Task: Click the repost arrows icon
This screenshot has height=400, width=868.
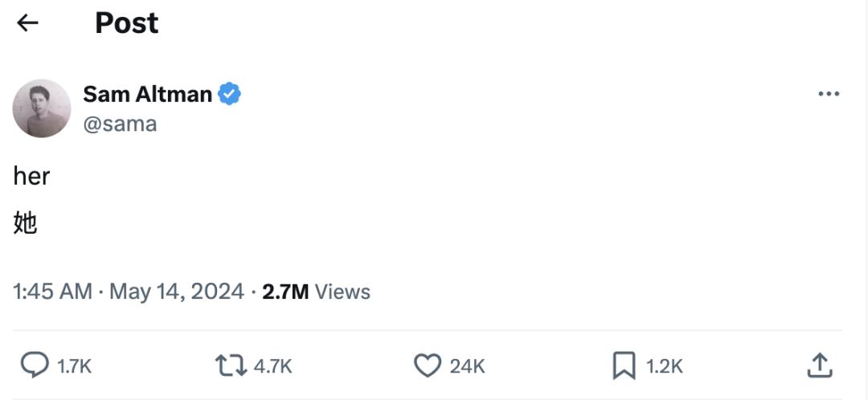Action: point(231,366)
